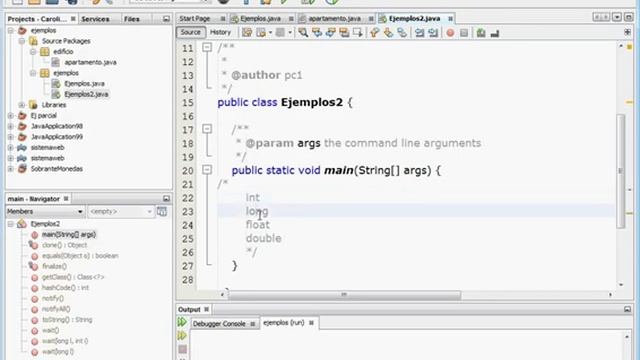Viewport: 640px width, 360px height.
Task: Click the editor vertical scrollbar thumb
Action: click(621, 171)
